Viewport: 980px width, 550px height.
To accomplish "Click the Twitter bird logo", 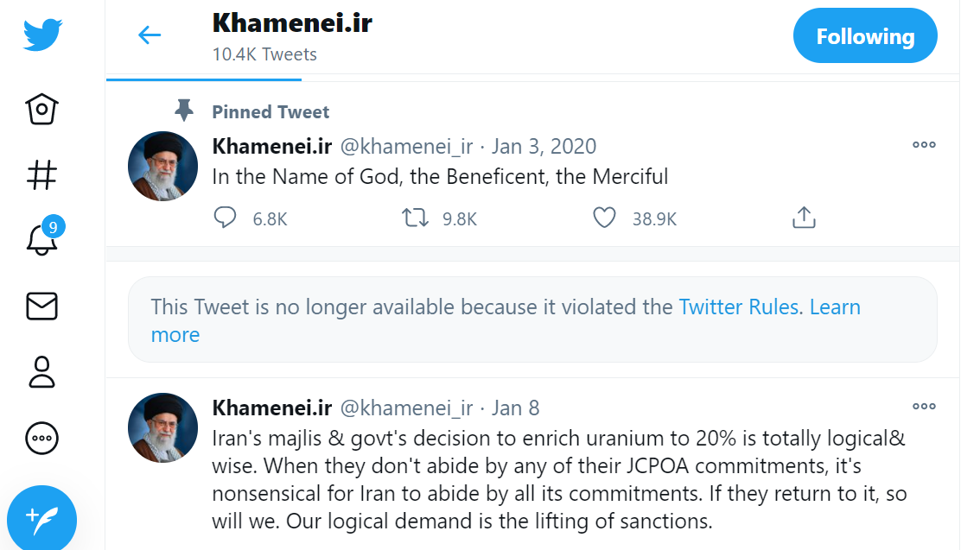I will 41,35.
